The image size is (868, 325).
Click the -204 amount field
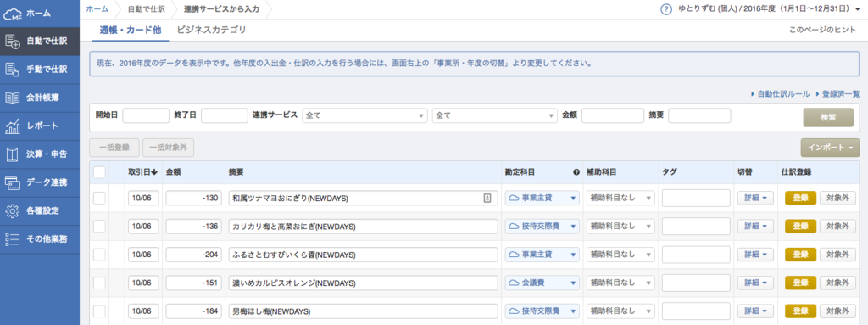pos(194,254)
